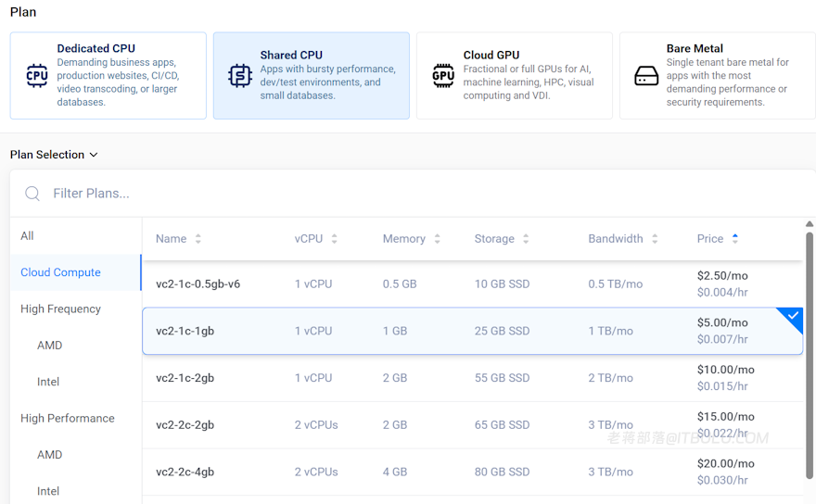Sort plans using vCPU sort arrows
Image resolution: width=816 pixels, height=504 pixels.
coord(334,239)
